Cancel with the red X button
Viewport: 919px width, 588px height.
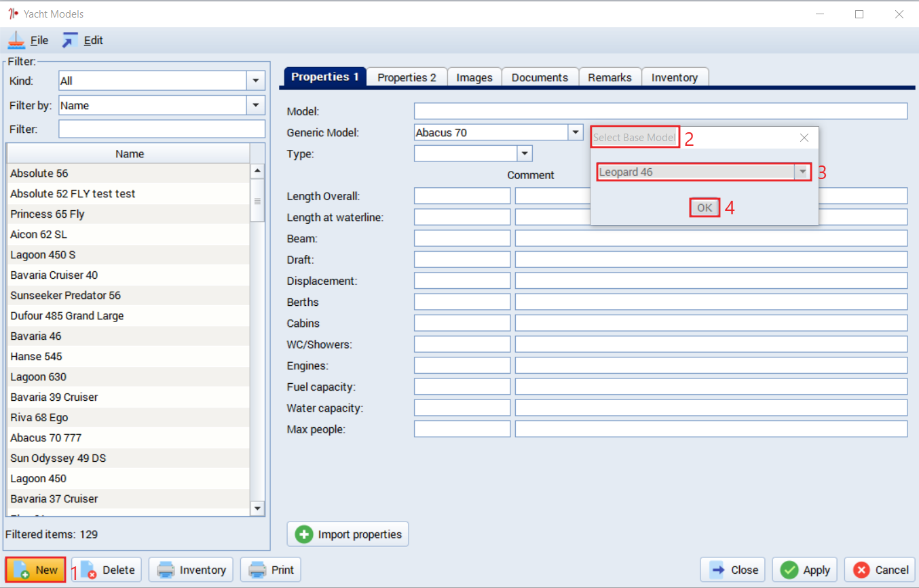880,570
